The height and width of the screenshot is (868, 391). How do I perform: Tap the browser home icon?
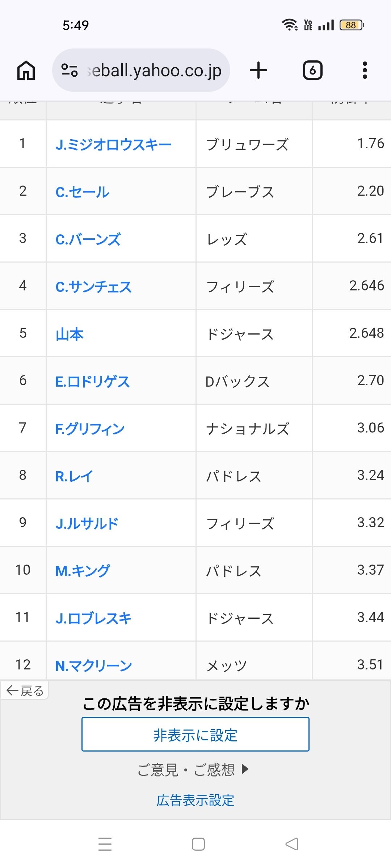tap(26, 70)
